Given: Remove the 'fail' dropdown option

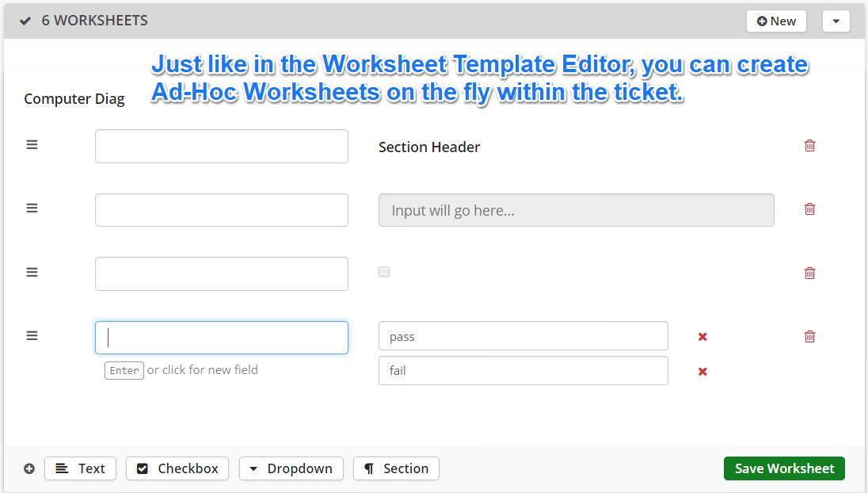Looking at the screenshot, I should (x=702, y=372).
